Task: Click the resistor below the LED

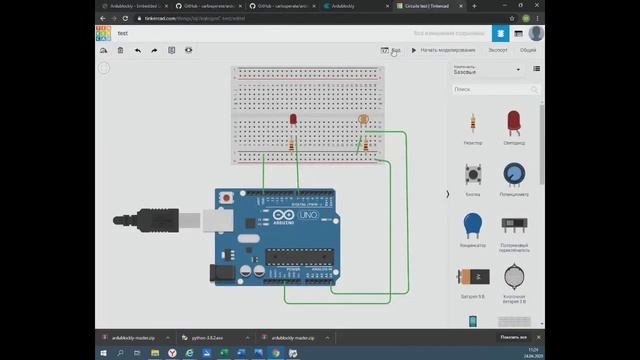Action: 291,145
